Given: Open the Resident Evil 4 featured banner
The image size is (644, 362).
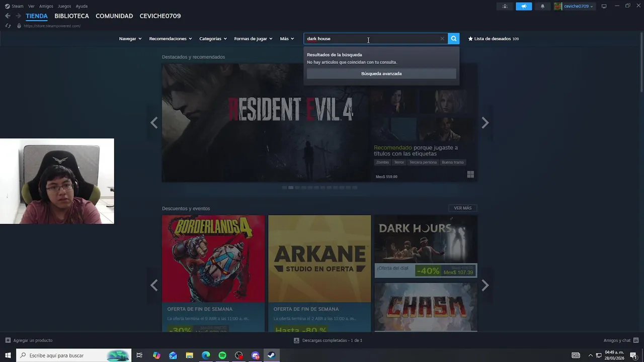Looking at the screenshot, I should pos(267,123).
